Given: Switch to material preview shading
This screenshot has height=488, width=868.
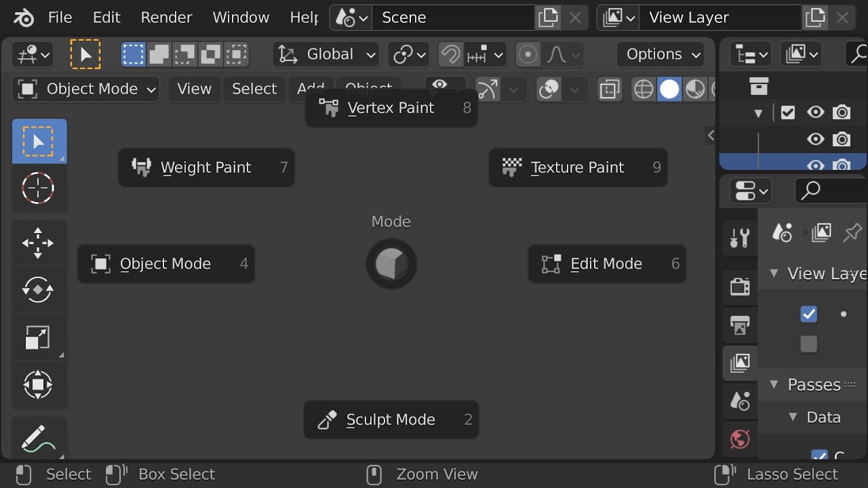Looking at the screenshot, I should [x=695, y=89].
